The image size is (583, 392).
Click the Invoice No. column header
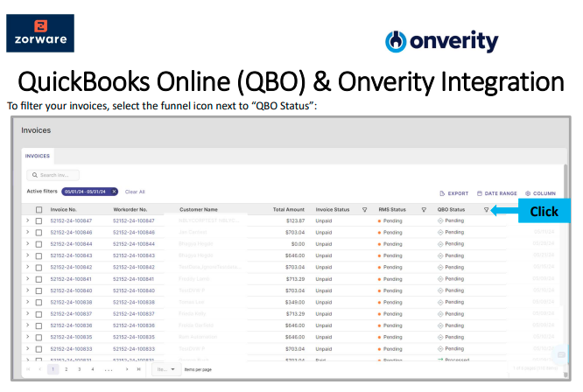point(63,210)
